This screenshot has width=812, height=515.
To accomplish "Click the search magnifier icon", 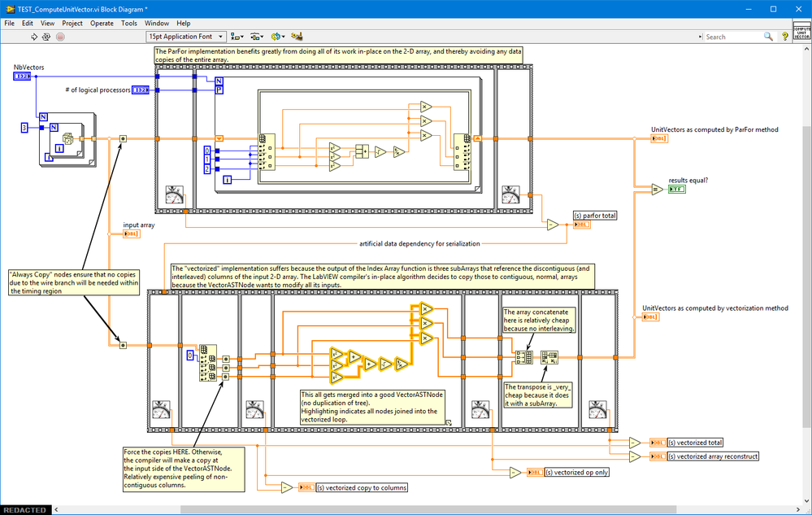I will click(x=768, y=37).
